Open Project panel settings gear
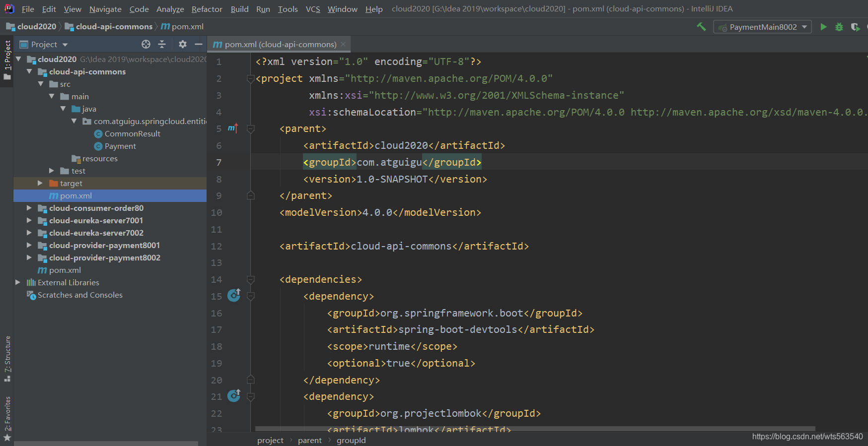The image size is (868, 446). pyautogui.click(x=183, y=44)
